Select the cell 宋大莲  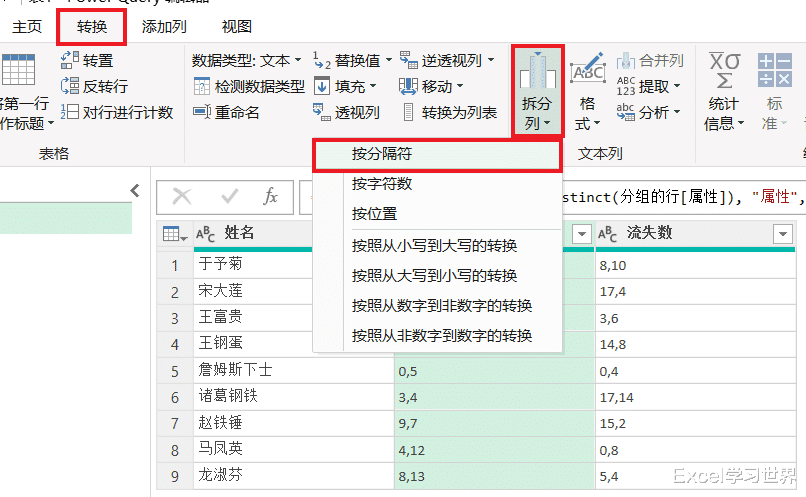tap(253, 291)
